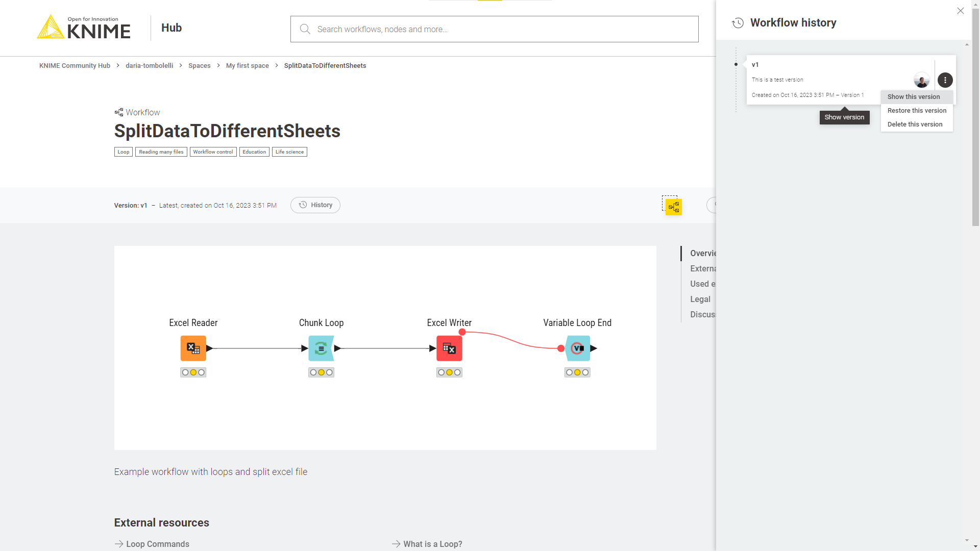Viewport: 980px width, 551px height.
Task: Jump to Overview section
Action: point(703,254)
